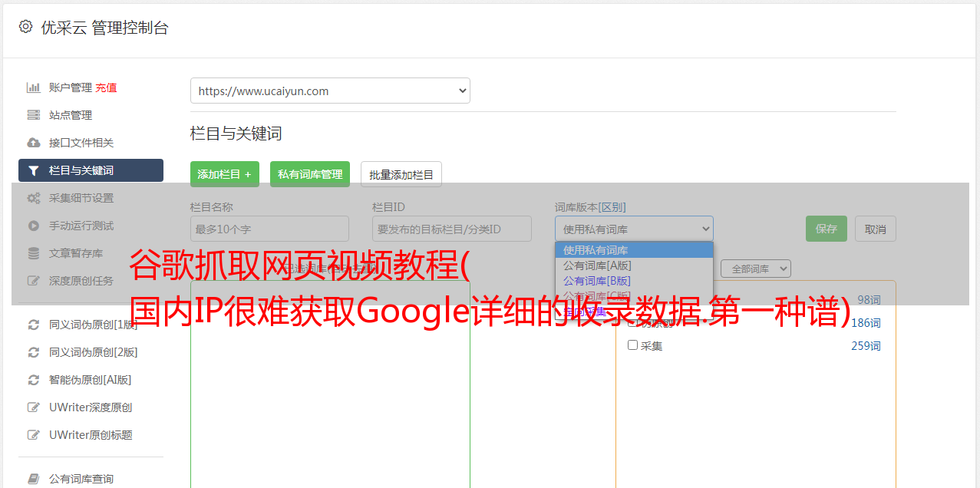Image resolution: width=980 pixels, height=488 pixels.
Task: Click the 栏目名称 input field
Action: [x=269, y=229]
